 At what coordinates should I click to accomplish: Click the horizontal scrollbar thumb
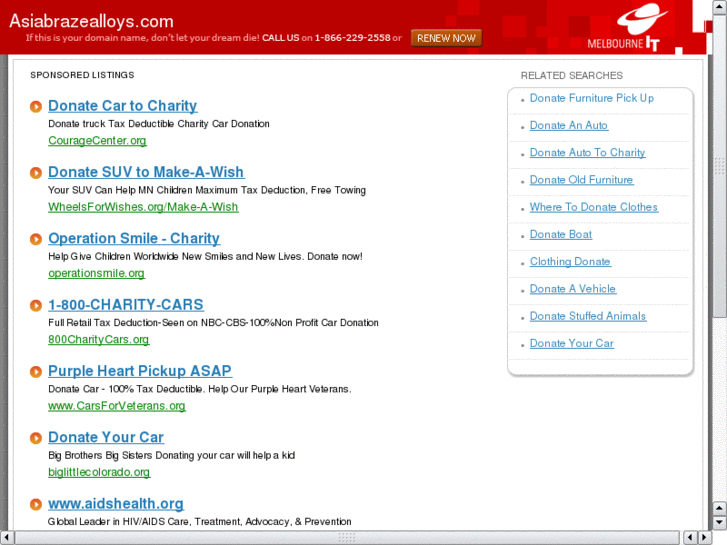(347, 538)
